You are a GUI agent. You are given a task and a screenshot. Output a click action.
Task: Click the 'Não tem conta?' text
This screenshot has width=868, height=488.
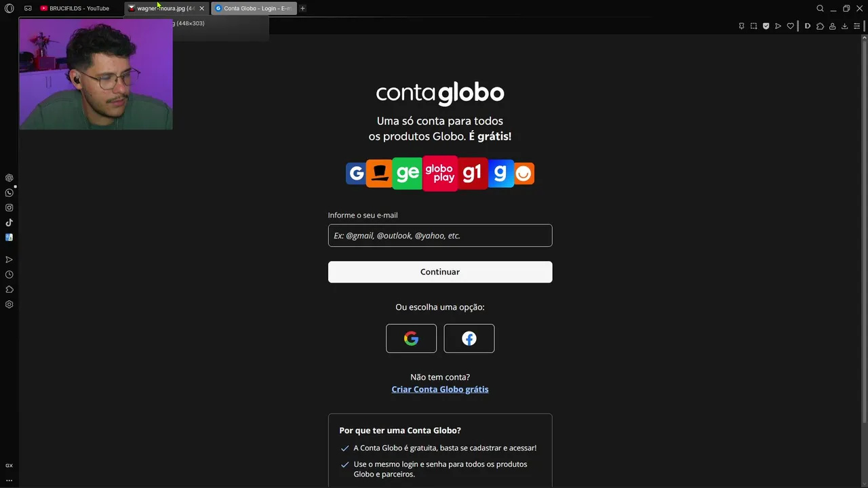pos(440,377)
